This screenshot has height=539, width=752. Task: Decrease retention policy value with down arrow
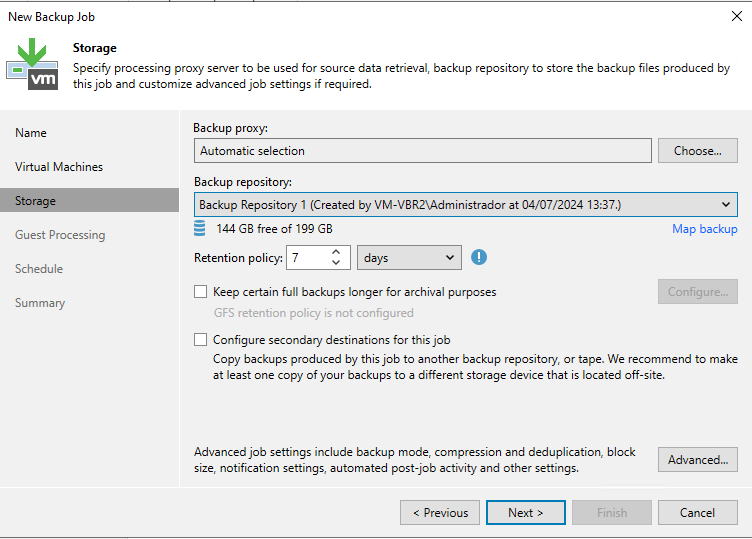336,263
